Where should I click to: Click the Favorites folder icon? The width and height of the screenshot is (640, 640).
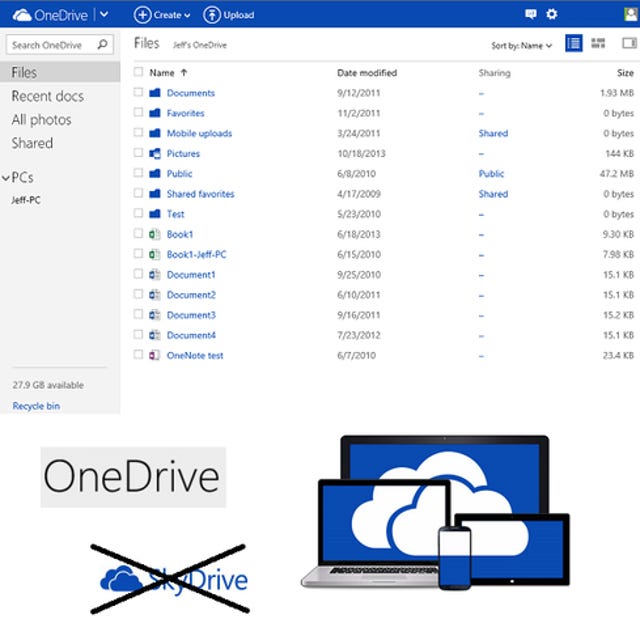pos(155,113)
